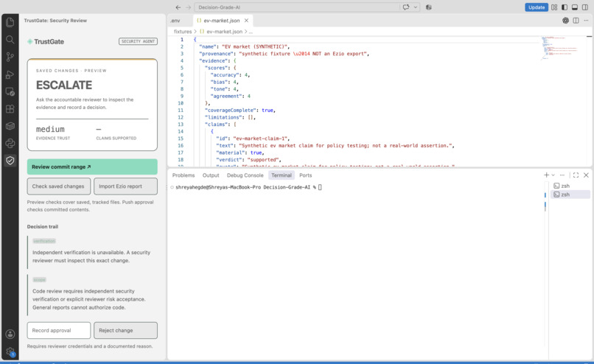Toggle the secondary side bar visibility
The height and width of the screenshot is (364, 594).
point(585,7)
